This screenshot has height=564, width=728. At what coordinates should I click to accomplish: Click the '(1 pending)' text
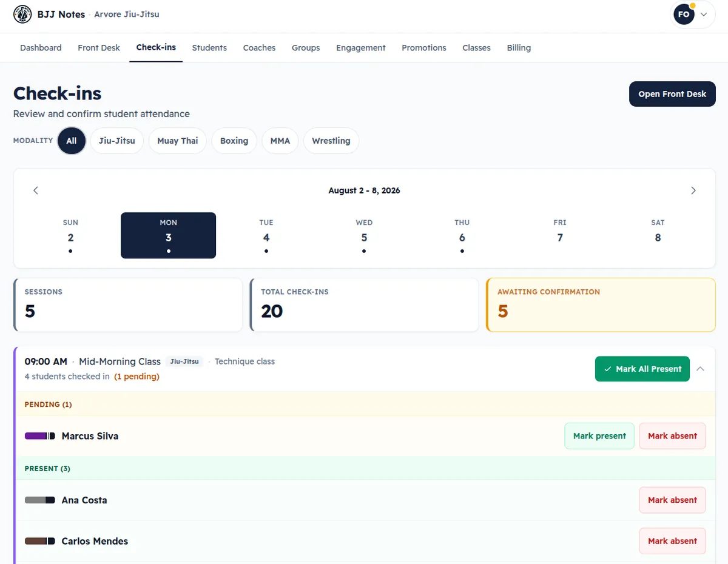(x=137, y=377)
